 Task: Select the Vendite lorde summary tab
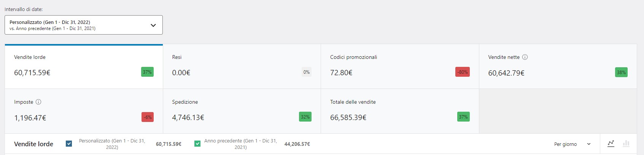pos(84,66)
